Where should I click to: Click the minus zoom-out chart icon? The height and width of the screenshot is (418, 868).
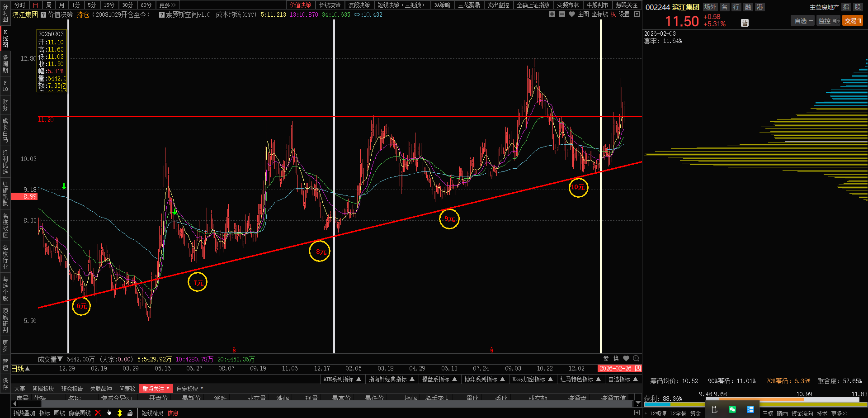click(562, 14)
